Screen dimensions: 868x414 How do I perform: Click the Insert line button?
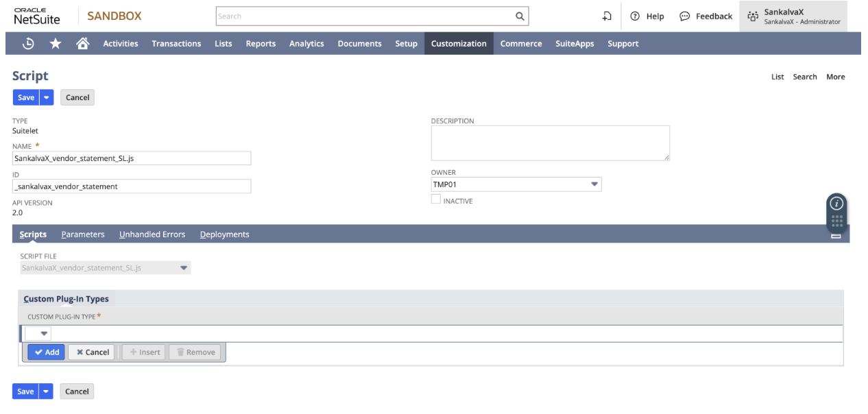click(145, 352)
